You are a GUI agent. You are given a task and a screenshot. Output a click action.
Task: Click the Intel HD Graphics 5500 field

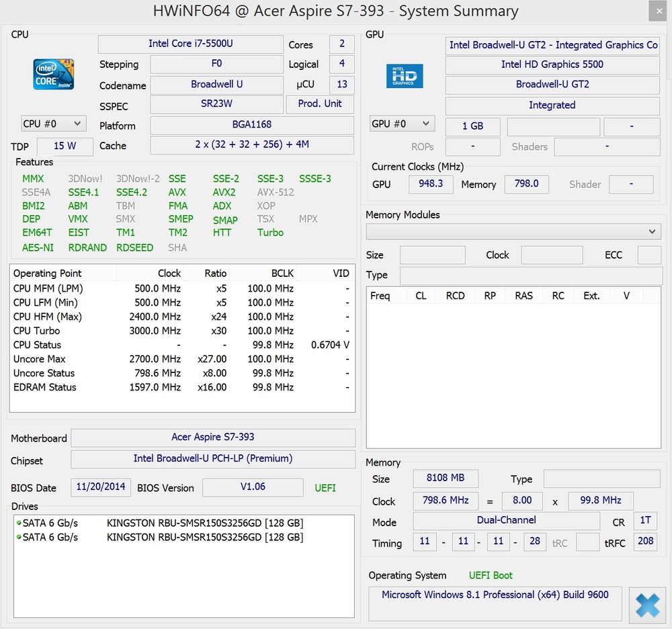(552, 65)
